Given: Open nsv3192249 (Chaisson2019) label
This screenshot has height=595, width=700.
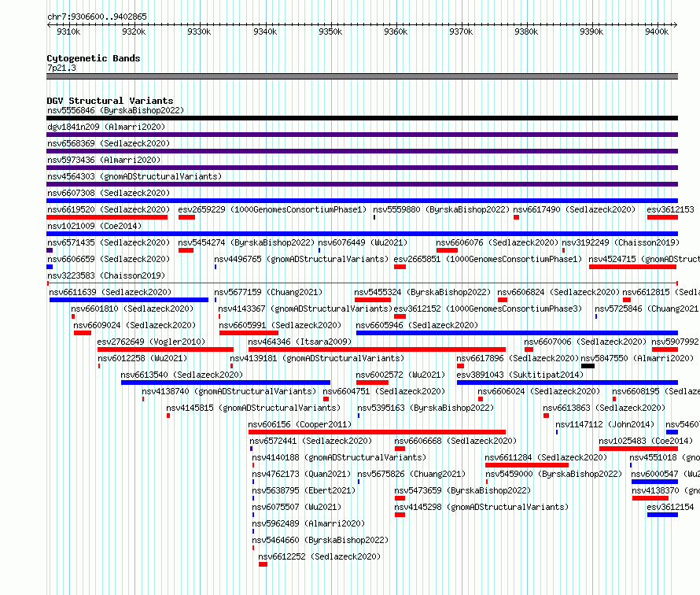Looking at the screenshot, I should 621,242.
